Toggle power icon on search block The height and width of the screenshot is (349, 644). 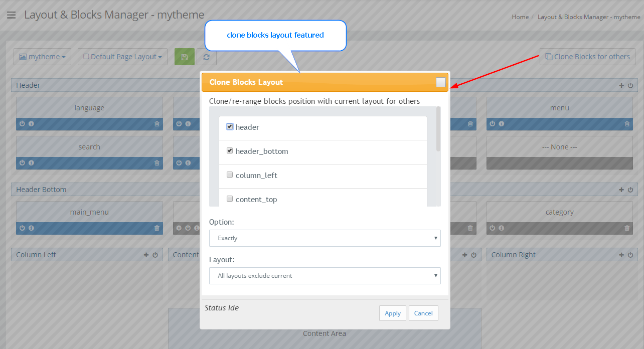[22, 162]
